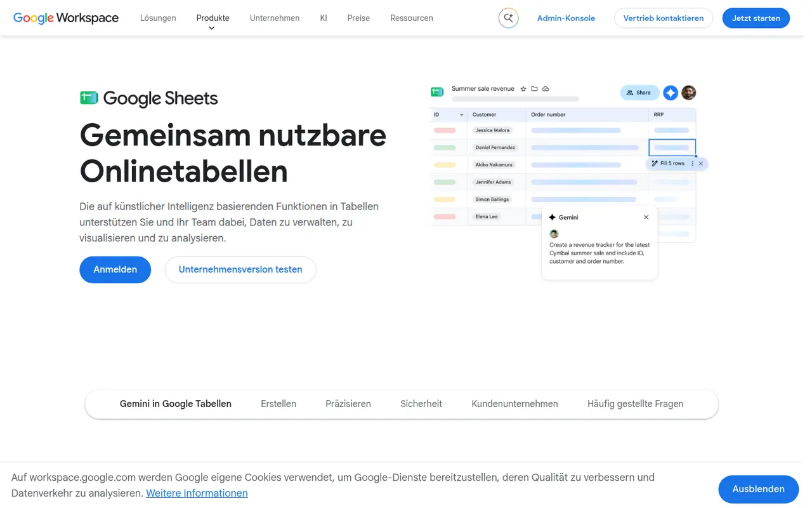This screenshot has height=508, width=812.
Task: Select the Gemini in Google Tabellen tab
Action: [x=176, y=404]
